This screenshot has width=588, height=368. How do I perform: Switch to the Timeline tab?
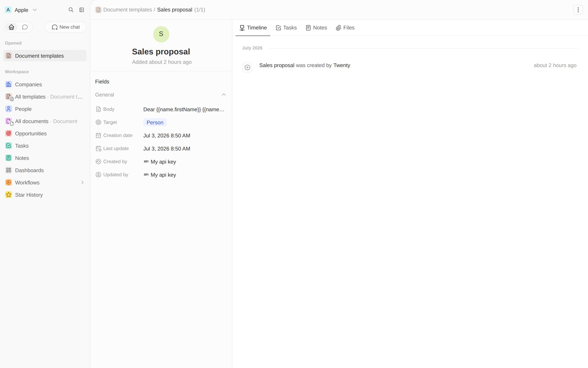click(x=253, y=28)
